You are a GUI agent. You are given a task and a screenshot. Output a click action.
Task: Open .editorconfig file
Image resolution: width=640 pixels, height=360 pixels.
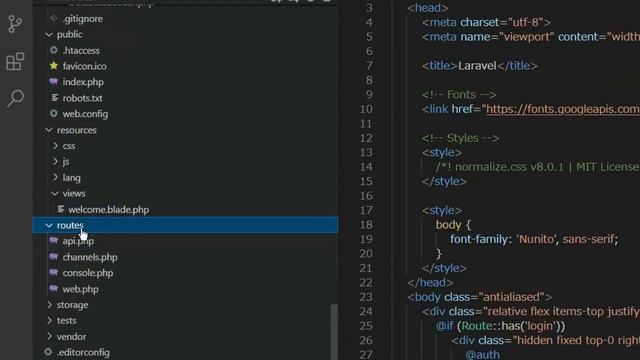pos(83,352)
